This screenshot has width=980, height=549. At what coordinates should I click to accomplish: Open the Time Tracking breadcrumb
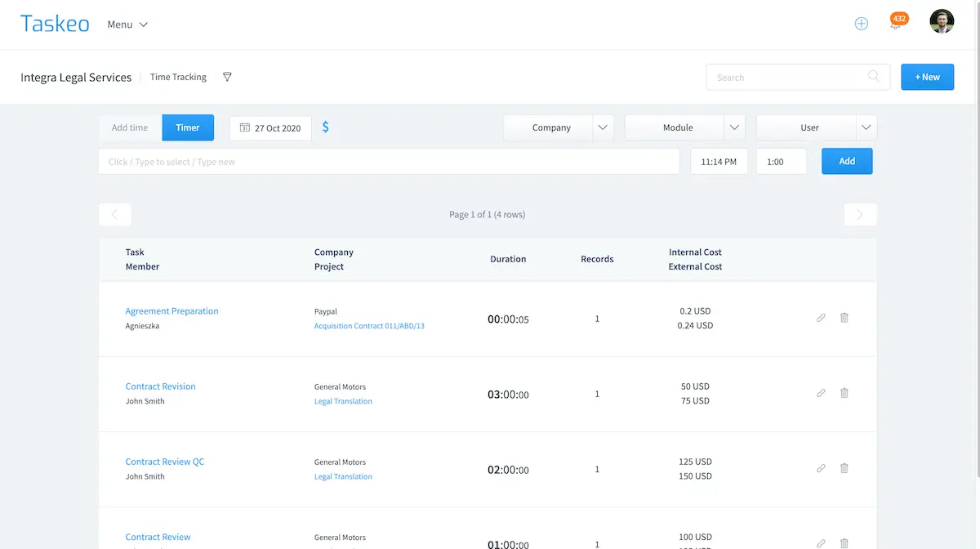click(178, 77)
